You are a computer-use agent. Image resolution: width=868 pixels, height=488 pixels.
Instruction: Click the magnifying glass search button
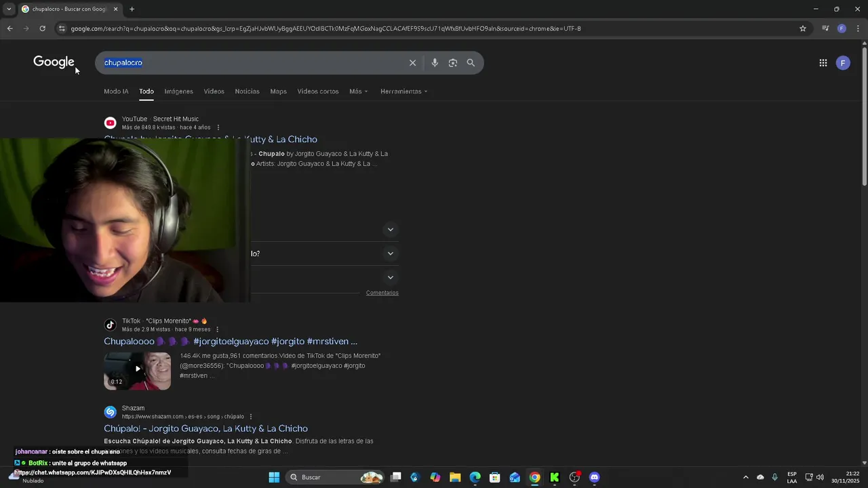click(471, 63)
